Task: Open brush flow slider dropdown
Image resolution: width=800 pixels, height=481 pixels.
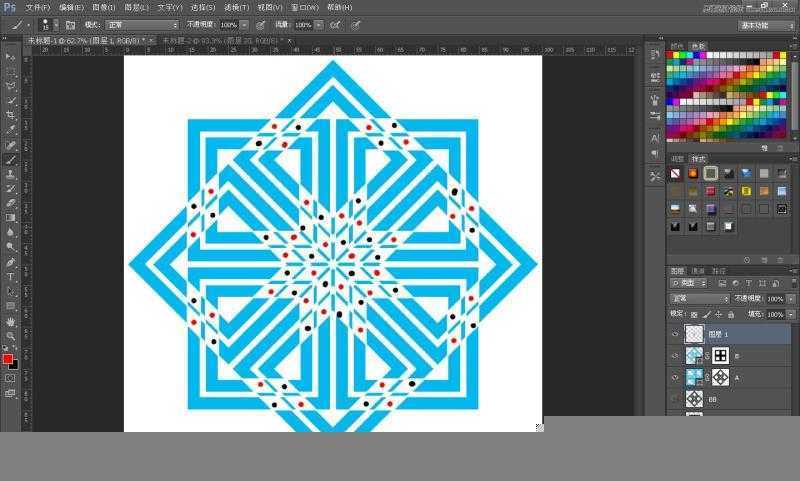Action: (319, 24)
